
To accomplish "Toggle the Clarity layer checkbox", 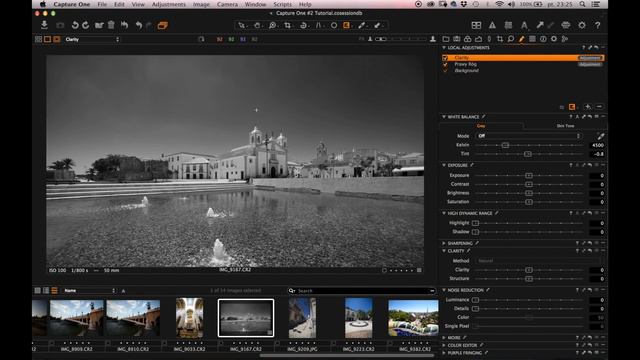I will tap(445, 58).
